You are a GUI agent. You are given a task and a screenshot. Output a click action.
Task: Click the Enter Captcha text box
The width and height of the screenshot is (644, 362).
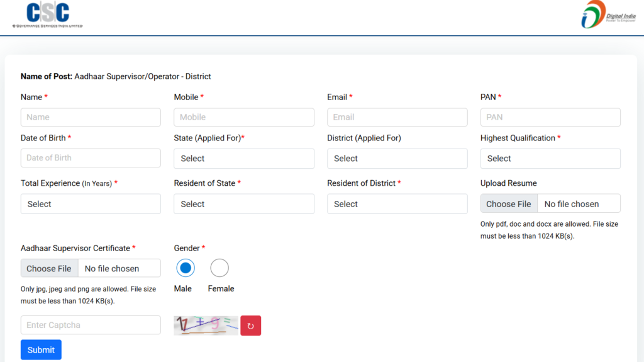pyautogui.click(x=91, y=325)
